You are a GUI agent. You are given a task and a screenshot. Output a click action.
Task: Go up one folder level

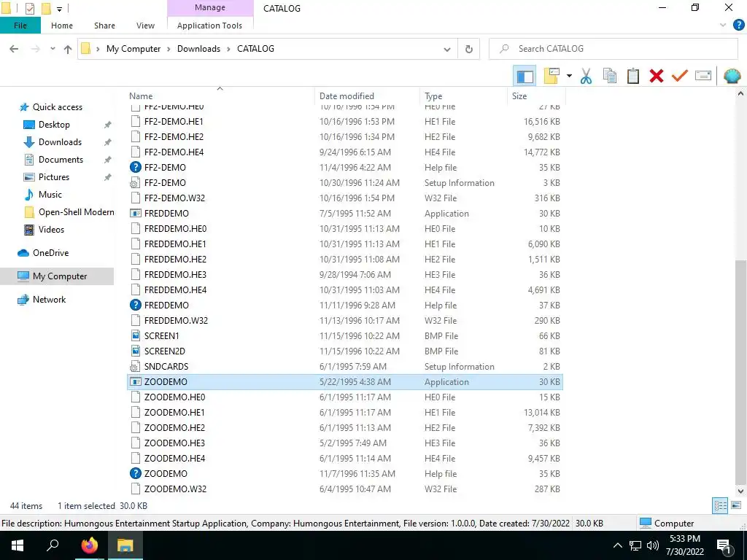click(x=68, y=49)
